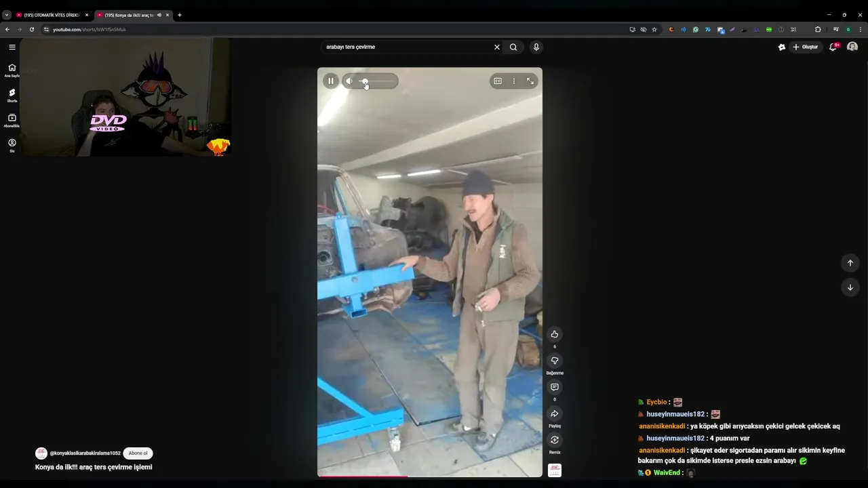Click the Grammarly extension icon
Viewport: 868px width, 488px height.
[x=696, y=29]
